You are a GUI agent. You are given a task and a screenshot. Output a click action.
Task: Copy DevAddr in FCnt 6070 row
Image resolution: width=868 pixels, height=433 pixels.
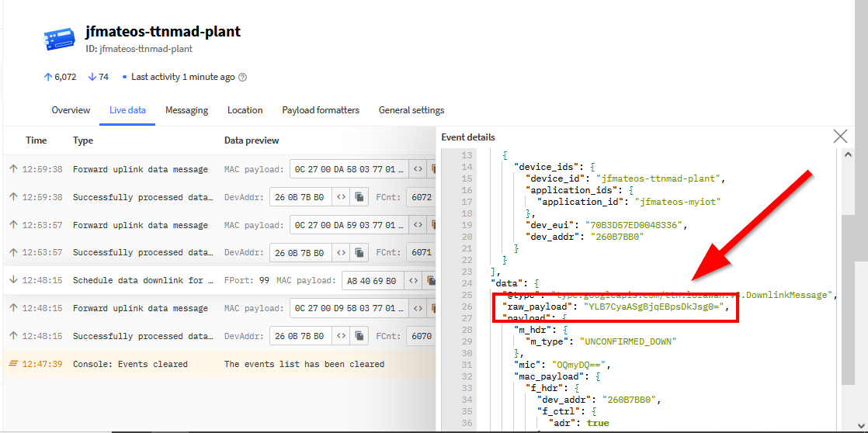point(359,336)
